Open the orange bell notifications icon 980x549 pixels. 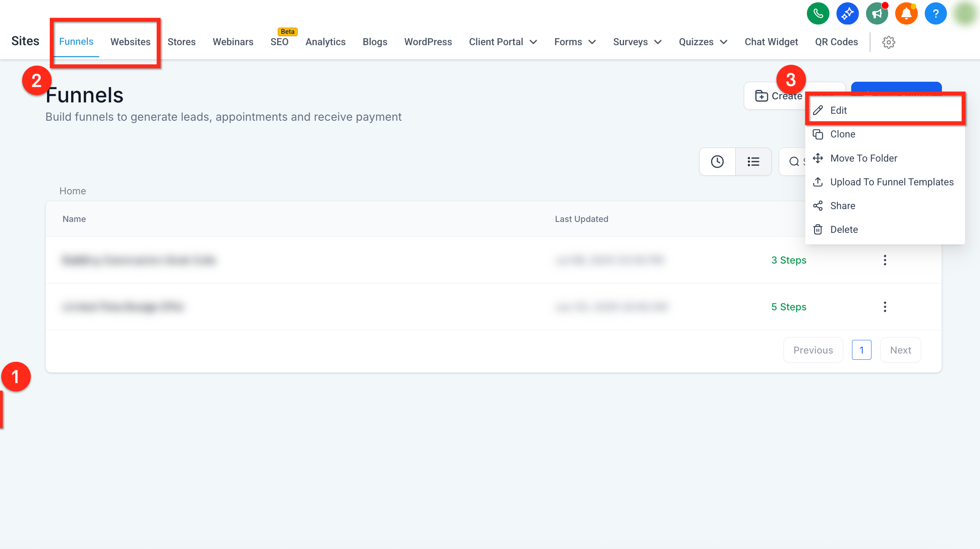coord(906,14)
